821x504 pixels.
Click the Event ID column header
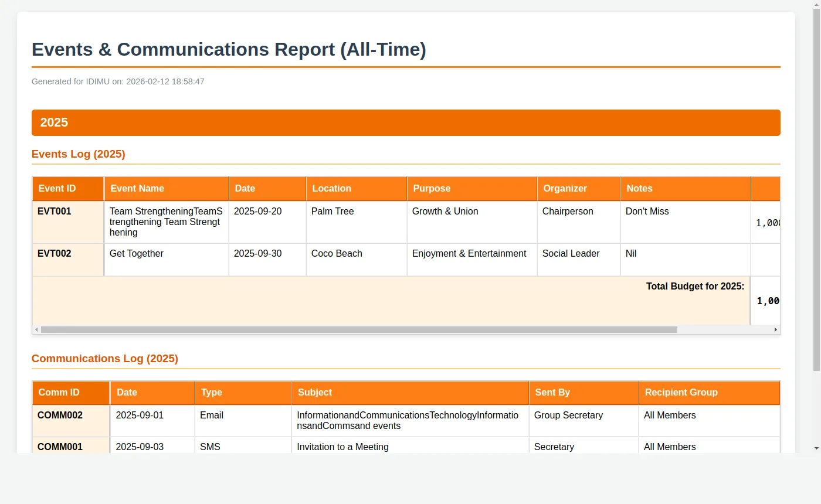click(68, 189)
